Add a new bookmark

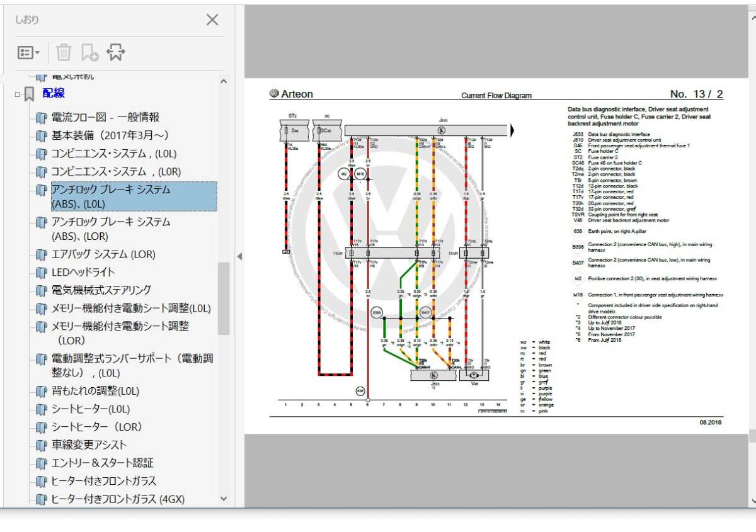click(89, 53)
